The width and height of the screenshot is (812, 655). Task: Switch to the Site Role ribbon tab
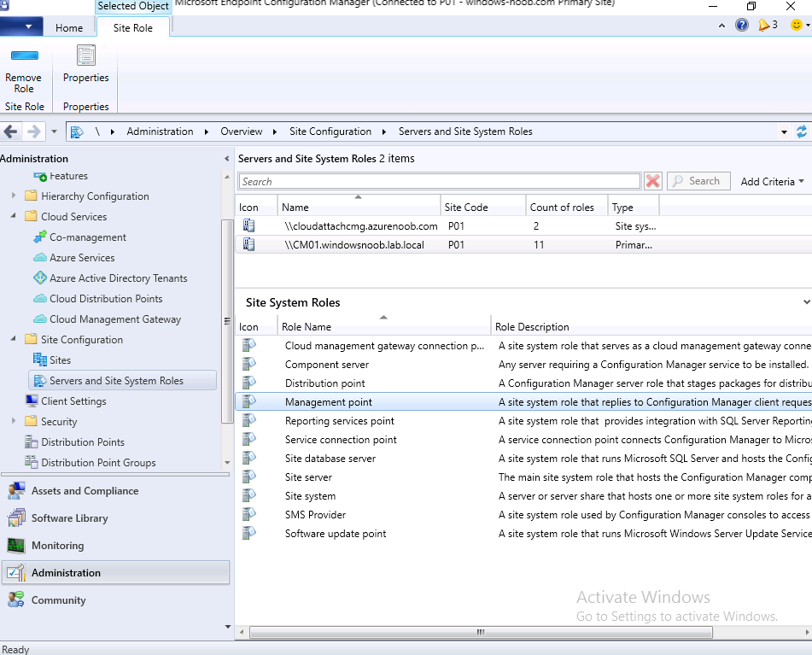click(x=133, y=28)
